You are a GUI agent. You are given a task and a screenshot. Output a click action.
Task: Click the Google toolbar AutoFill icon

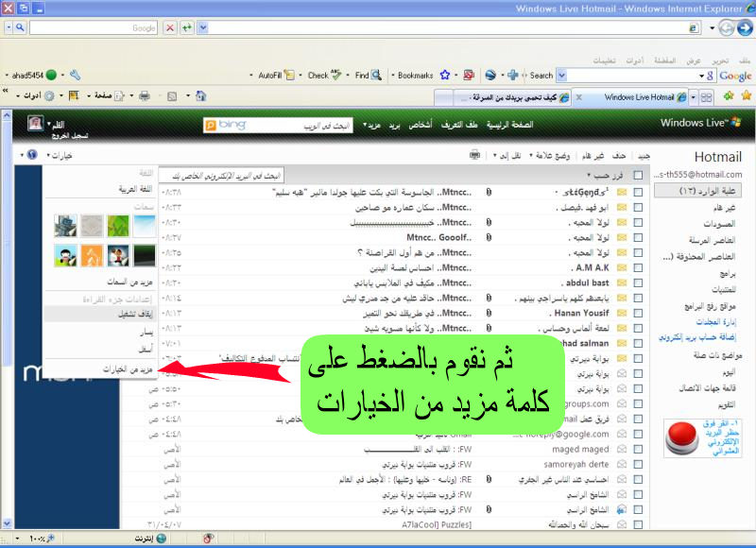pos(289,75)
